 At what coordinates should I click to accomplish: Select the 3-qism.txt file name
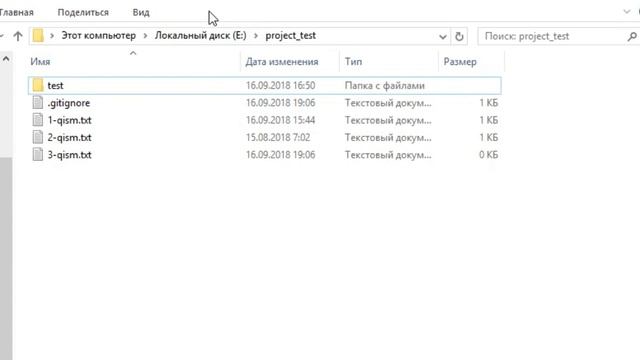tap(69, 155)
